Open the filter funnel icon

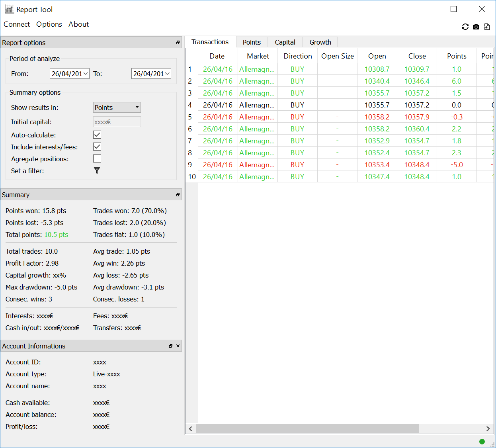click(97, 170)
